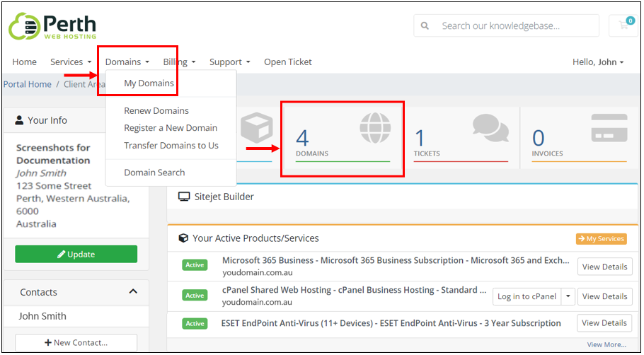Click the box icon on Services tile
This screenshot has height=355, width=644.
pyautogui.click(x=257, y=127)
